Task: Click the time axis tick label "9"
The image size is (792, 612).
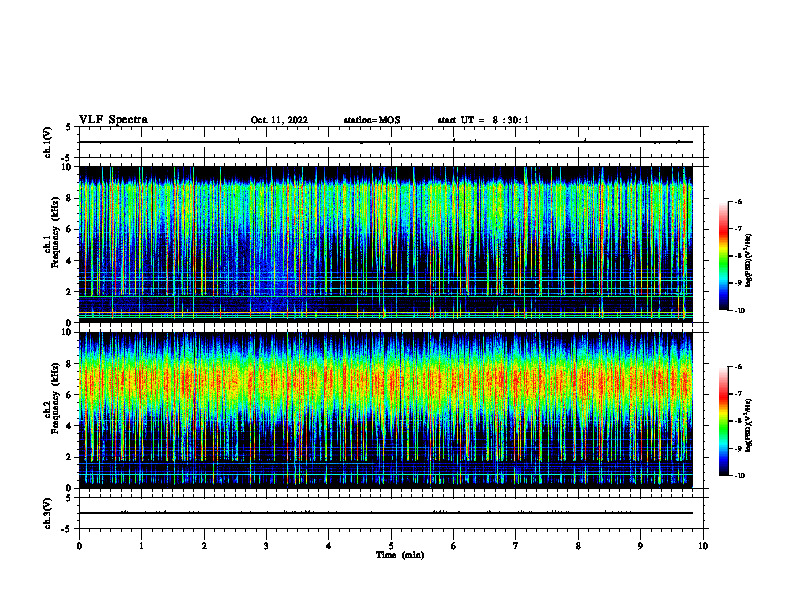Action: pos(640,546)
